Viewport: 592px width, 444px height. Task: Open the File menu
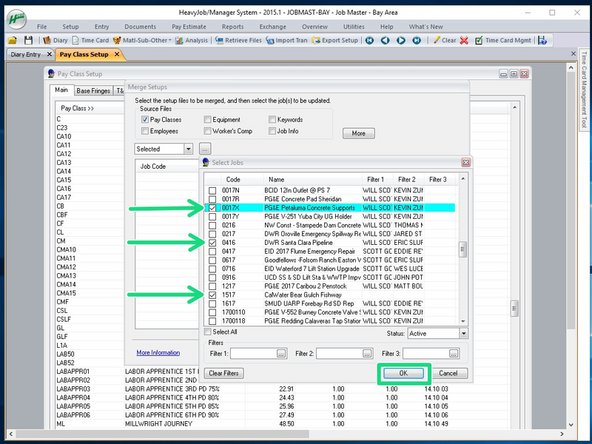[42, 27]
